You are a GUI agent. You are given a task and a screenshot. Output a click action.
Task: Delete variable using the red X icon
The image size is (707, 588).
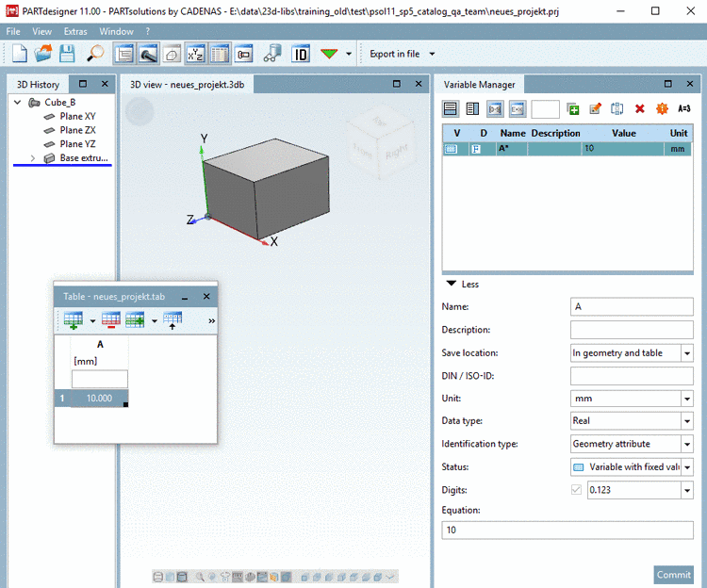point(640,110)
